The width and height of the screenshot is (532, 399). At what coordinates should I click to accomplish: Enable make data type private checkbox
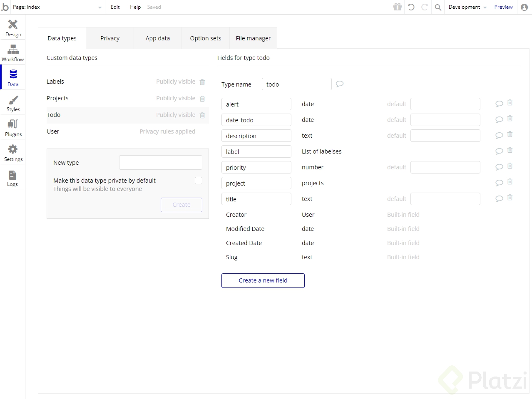199,181
